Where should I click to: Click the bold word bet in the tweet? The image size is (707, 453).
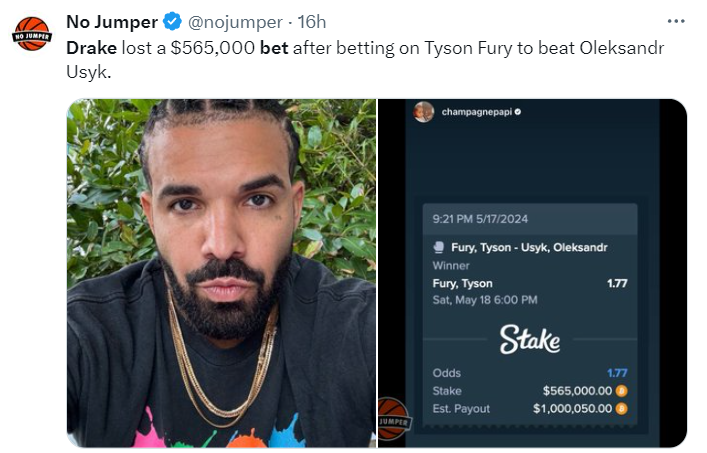(x=274, y=48)
